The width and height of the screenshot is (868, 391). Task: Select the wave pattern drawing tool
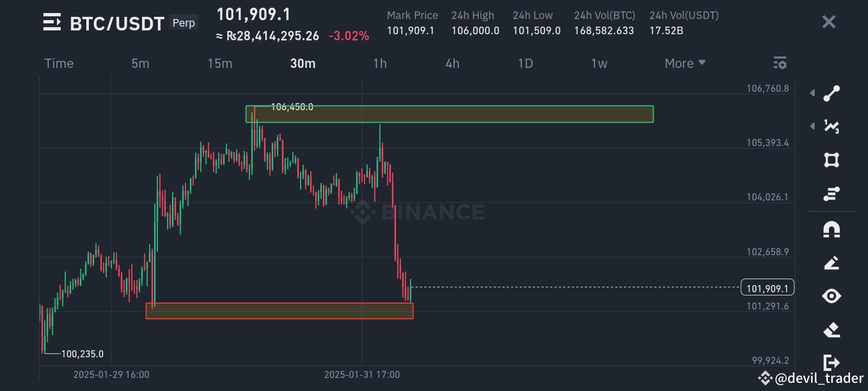[x=832, y=126]
